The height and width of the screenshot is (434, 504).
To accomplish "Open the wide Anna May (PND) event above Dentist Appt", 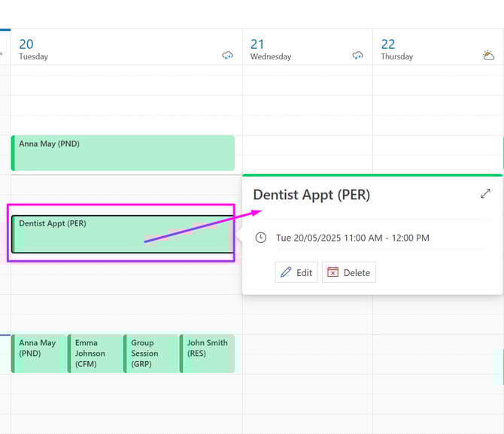I will tap(123, 153).
